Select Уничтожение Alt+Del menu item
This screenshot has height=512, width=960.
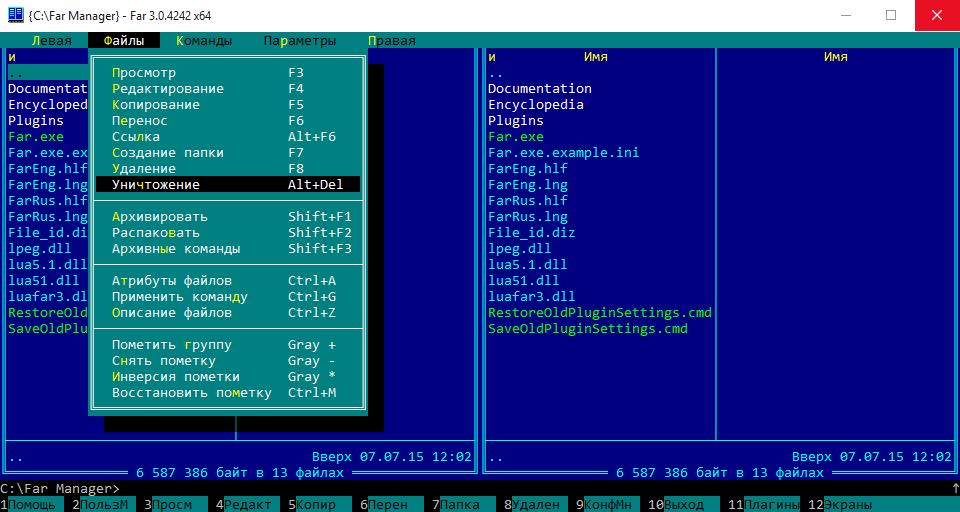(228, 184)
